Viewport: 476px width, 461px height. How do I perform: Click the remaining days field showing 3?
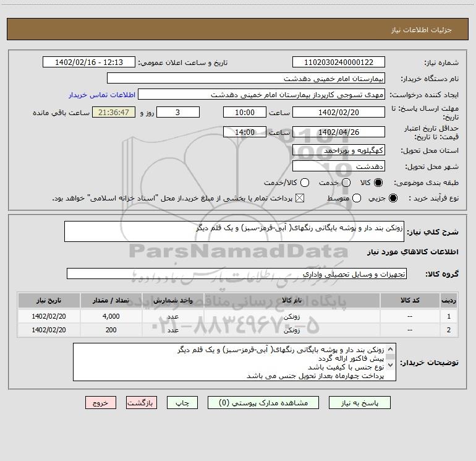pos(178,112)
